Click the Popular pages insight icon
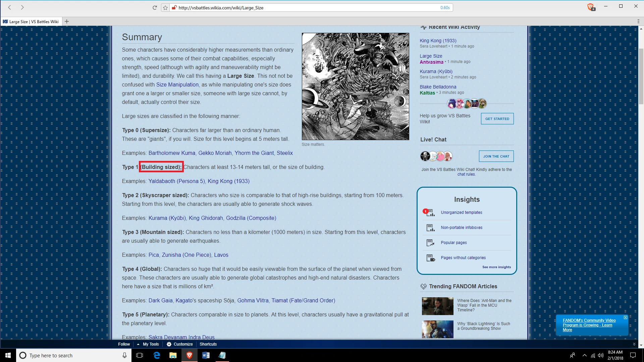The width and height of the screenshot is (644, 362). pyautogui.click(x=430, y=243)
